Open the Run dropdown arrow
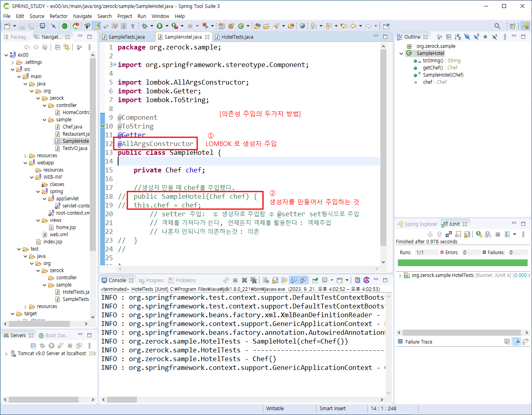 click(167, 26)
